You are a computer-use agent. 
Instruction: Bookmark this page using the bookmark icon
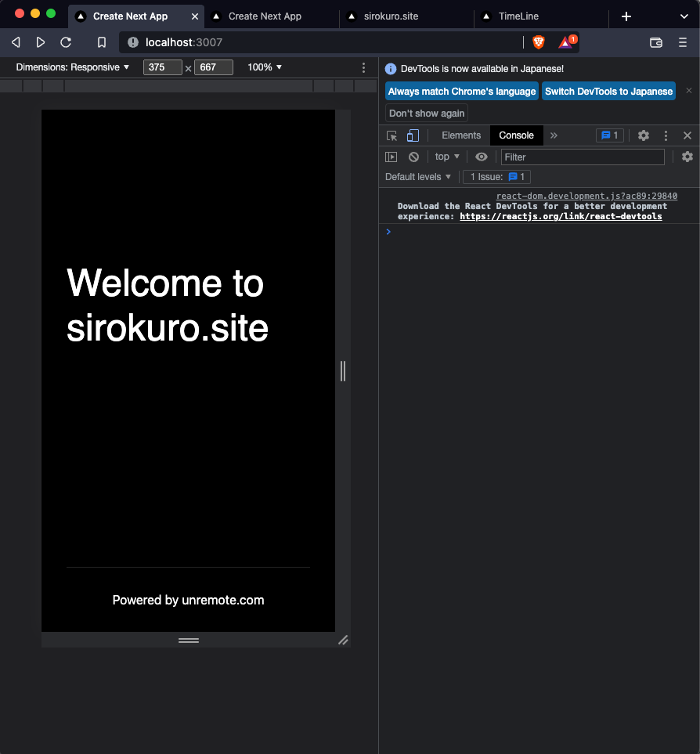[x=102, y=42]
